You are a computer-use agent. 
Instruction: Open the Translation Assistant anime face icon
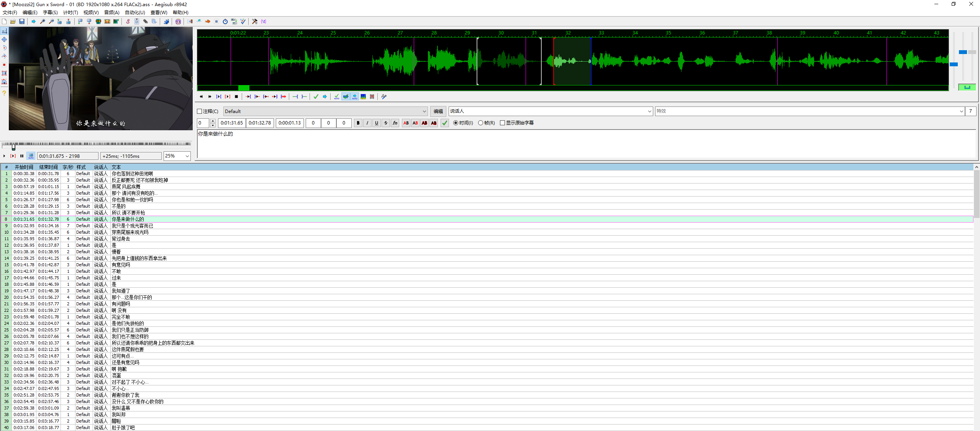[178, 21]
